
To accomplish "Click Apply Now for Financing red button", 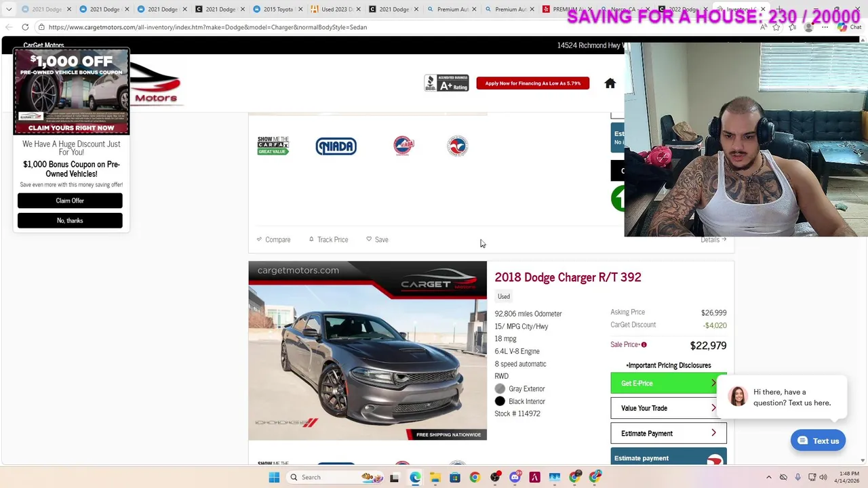I will click(532, 83).
